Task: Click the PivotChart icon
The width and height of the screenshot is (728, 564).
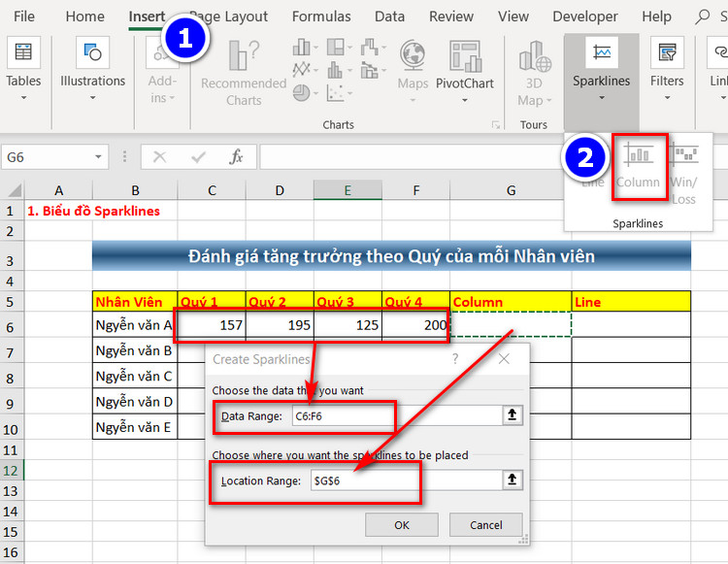Action: (465, 55)
